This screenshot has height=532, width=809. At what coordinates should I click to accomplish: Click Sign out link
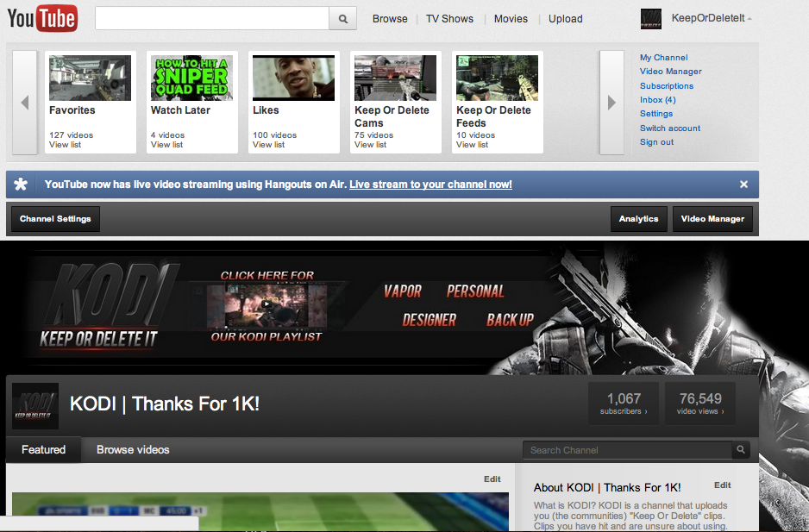coord(657,142)
